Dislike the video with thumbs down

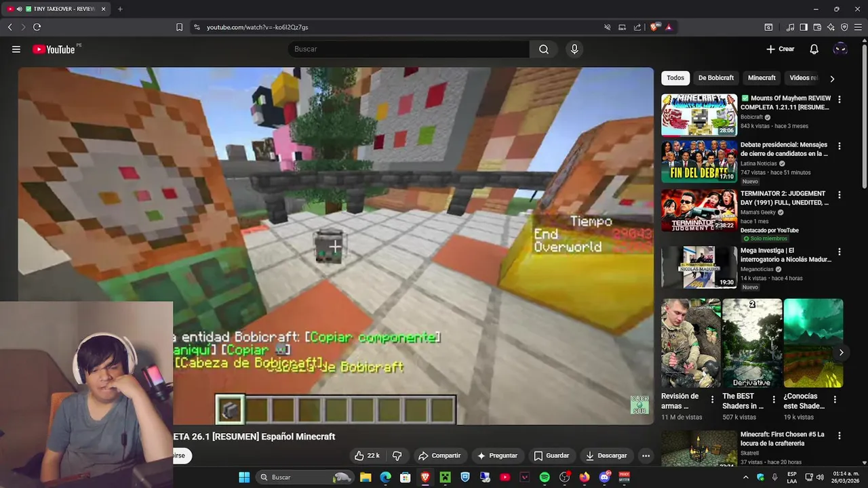[x=397, y=455]
